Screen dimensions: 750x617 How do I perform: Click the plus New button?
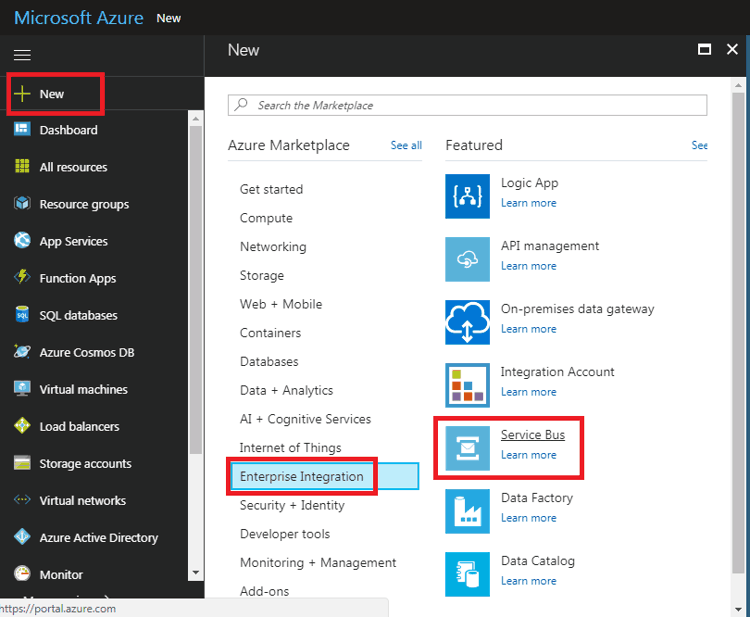point(52,94)
